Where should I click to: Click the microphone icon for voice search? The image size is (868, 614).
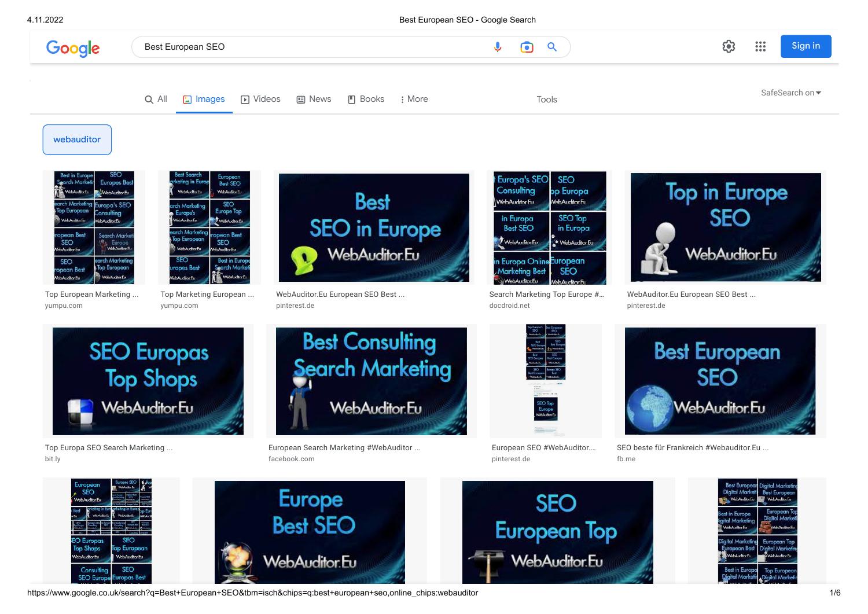click(498, 47)
